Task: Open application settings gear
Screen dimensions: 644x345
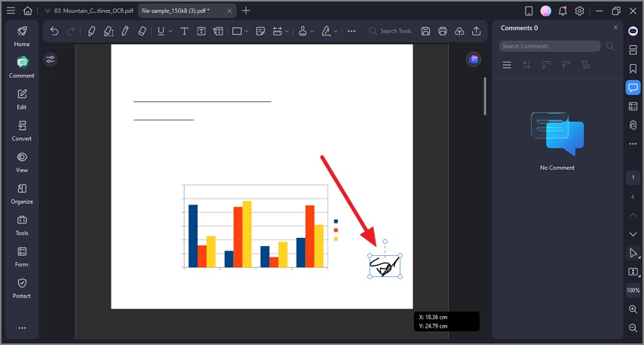Action: point(579,11)
